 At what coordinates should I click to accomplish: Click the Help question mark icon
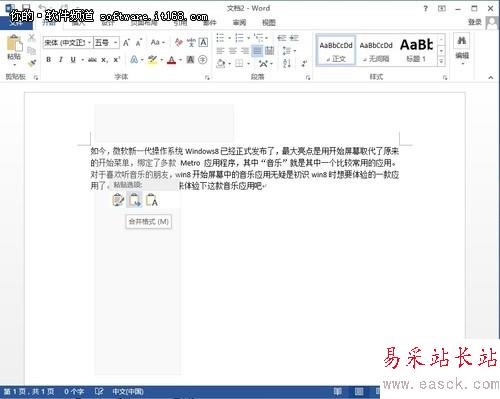click(425, 9)
